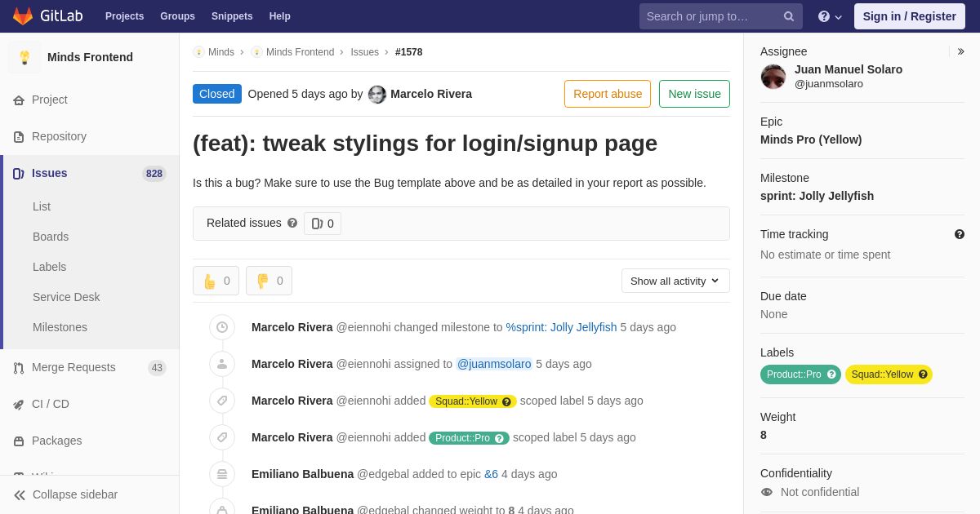Click the Repository file icon
Image resolution: width=980 pixels, height=514 pixels.
click(x=19, y=137)
